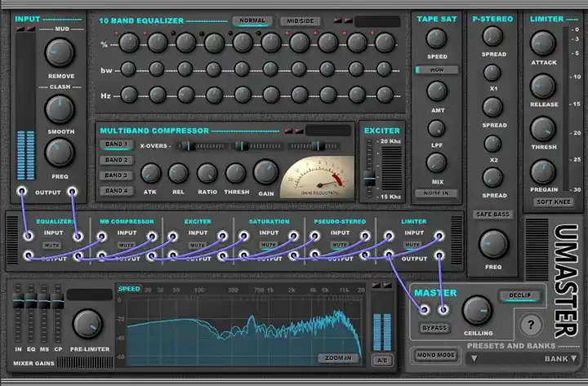
Task: Select compressor BAND 1 tab
Action: coord(116,144)
